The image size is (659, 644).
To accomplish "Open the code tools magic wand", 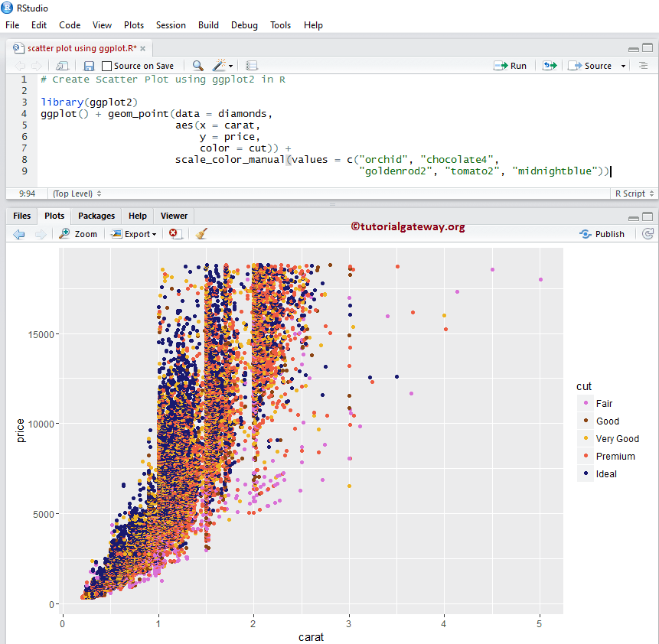I will tap(220, 66).
